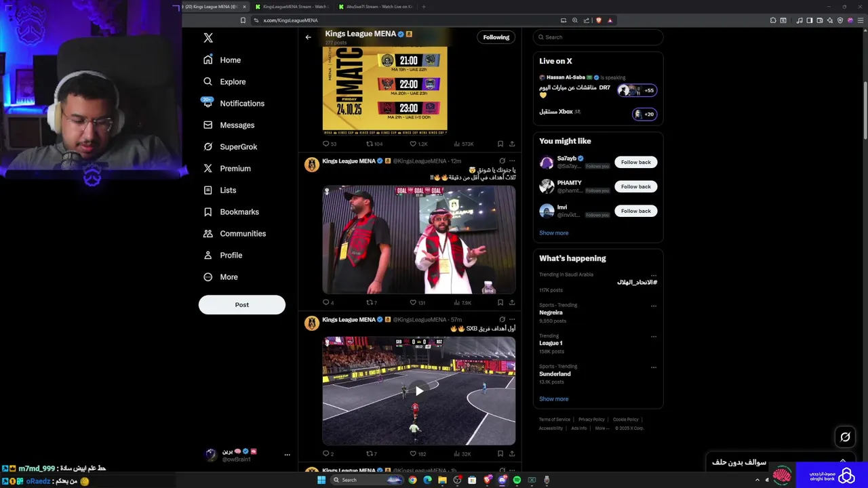Open more options on the 12m post
Image resolution: width=868 pixels, height=488 pixels.
point(512,161)
